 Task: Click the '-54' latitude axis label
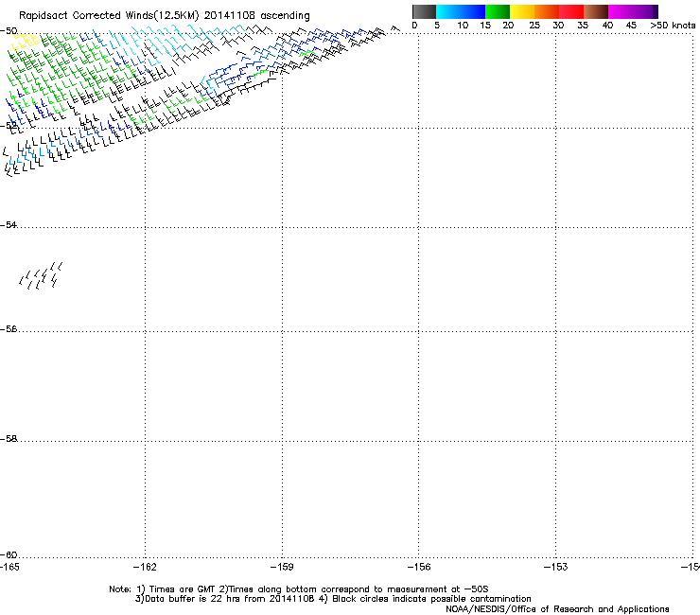(x=9, y=224)
